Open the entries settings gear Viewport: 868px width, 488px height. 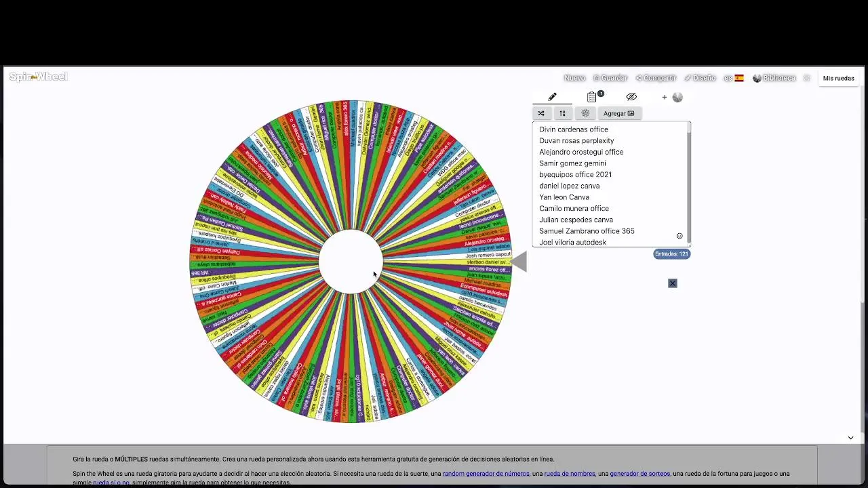(x=585, y=113)
